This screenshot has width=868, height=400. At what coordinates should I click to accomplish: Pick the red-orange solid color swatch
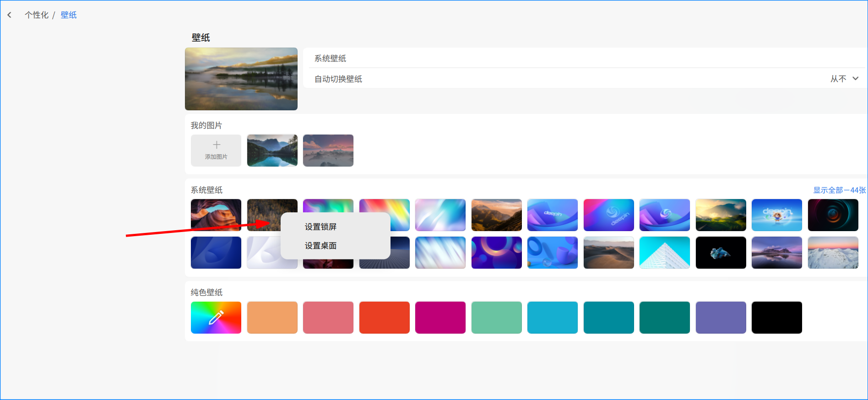[385, 317]
